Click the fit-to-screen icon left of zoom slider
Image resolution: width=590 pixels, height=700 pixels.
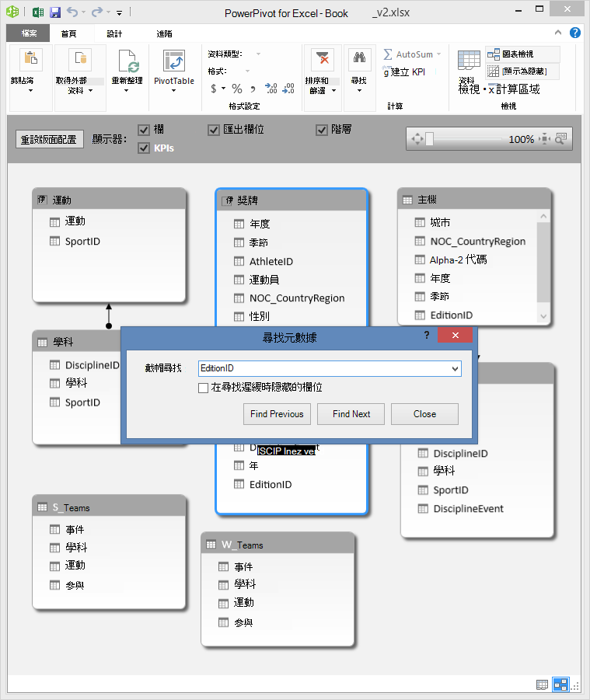click(x=417, y=139)
